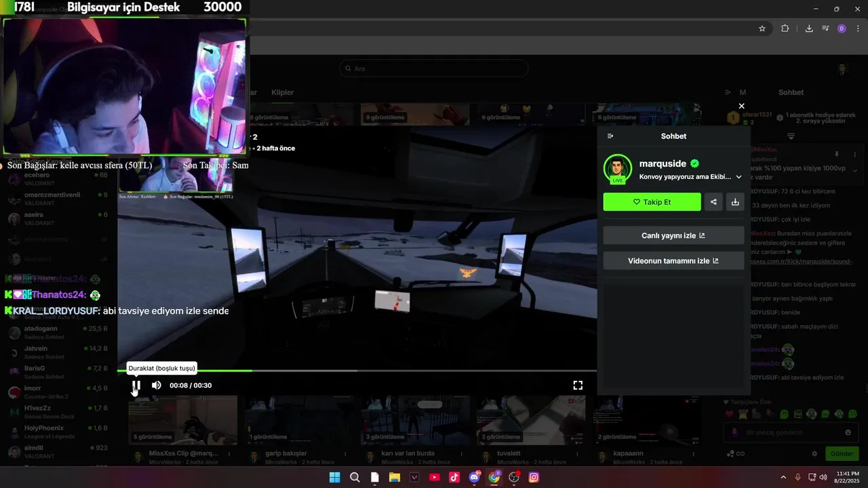
Task: Select imorr in the channel sidebar
Action: click(58, 392)
